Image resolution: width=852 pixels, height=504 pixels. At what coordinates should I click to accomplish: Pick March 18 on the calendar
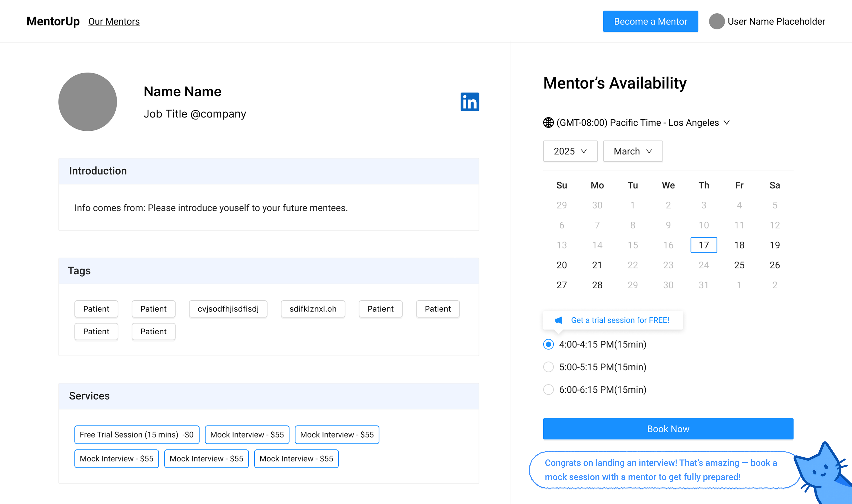click(x=739, y=245)
